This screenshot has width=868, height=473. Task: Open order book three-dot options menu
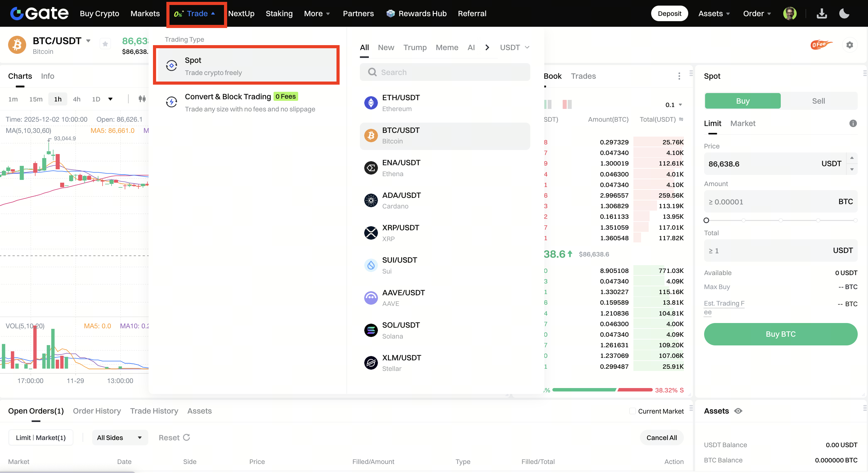tap(679, 76)
